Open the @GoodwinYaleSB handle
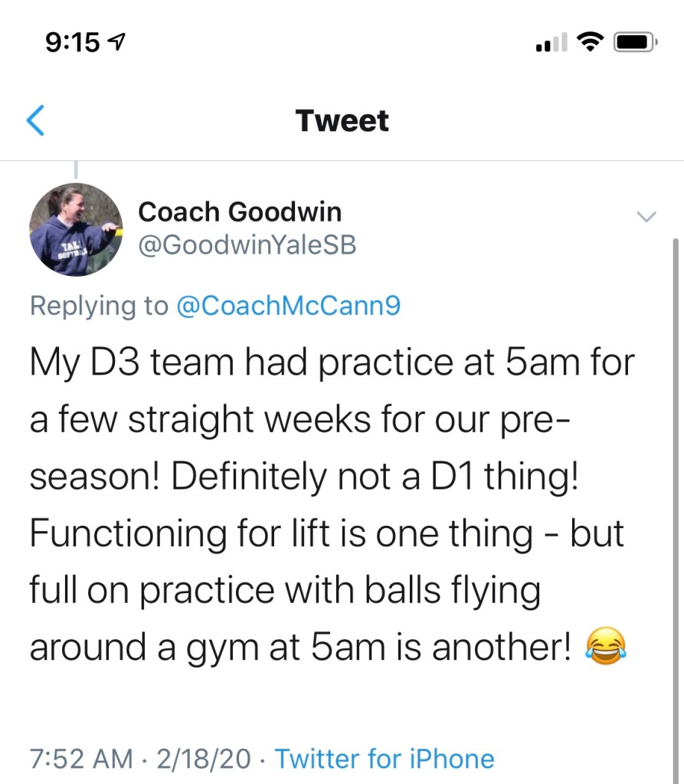This screenshot has height=784, width=684. 247,245
